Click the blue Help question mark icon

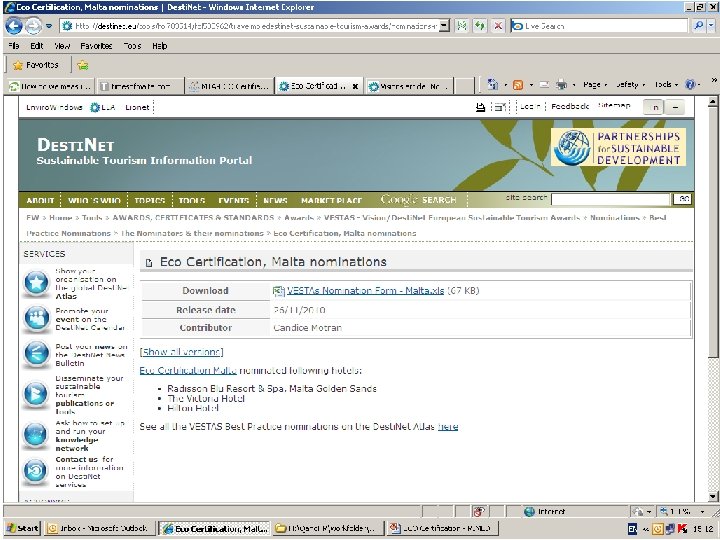[x=690, y=84]
